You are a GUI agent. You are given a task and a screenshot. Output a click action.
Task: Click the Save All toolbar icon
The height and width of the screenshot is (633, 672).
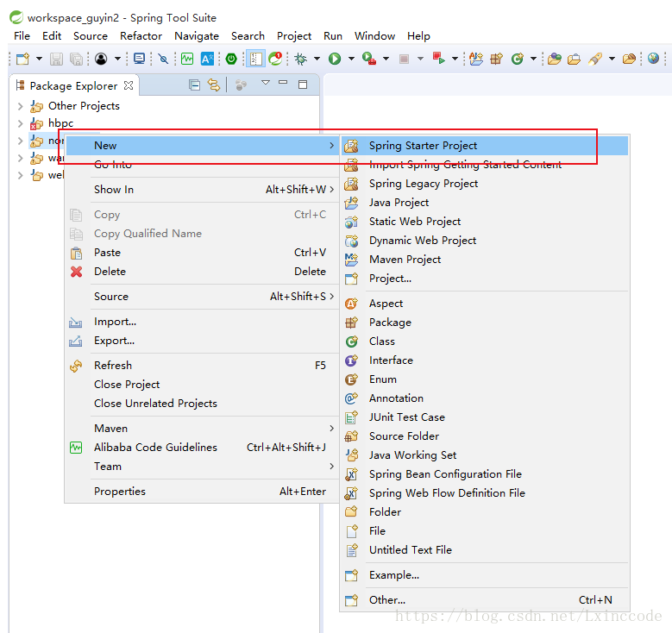tap(76, 59)
